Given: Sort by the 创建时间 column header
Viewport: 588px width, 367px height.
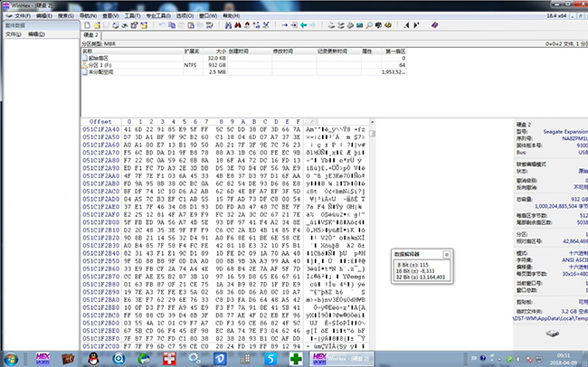Looking at the screenshot, I should click(250, 51).
